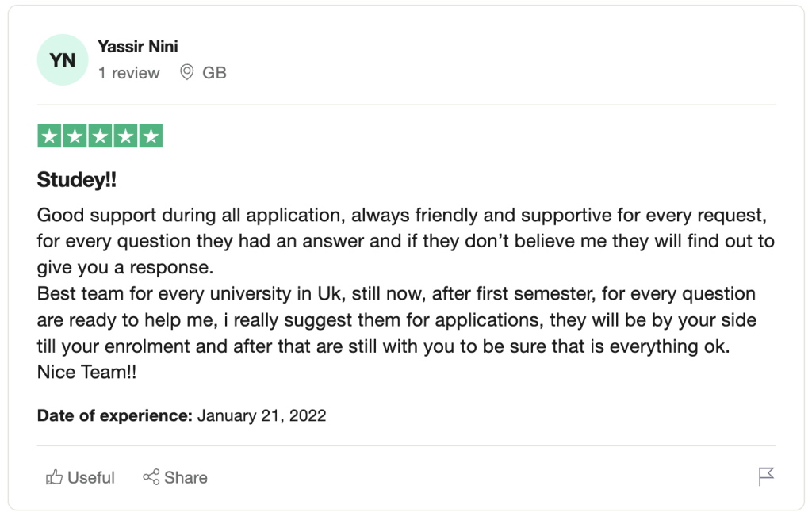Click the Date of experience label

[x=114, y=415]
